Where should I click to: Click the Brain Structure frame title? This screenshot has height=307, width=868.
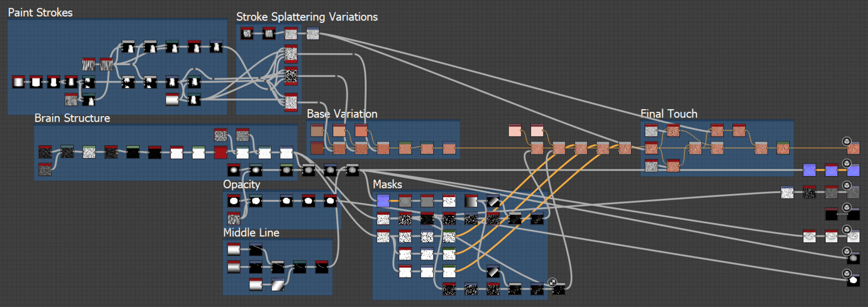[x=72, y=118]
